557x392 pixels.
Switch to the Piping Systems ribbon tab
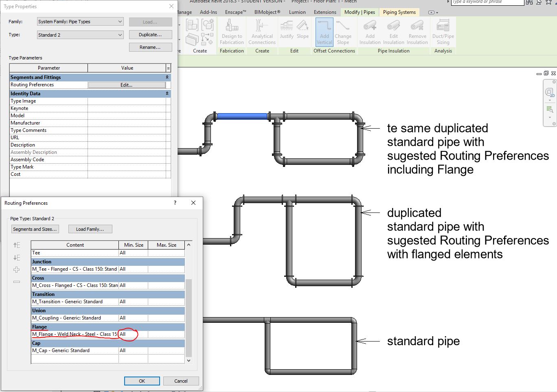(399, 12)
